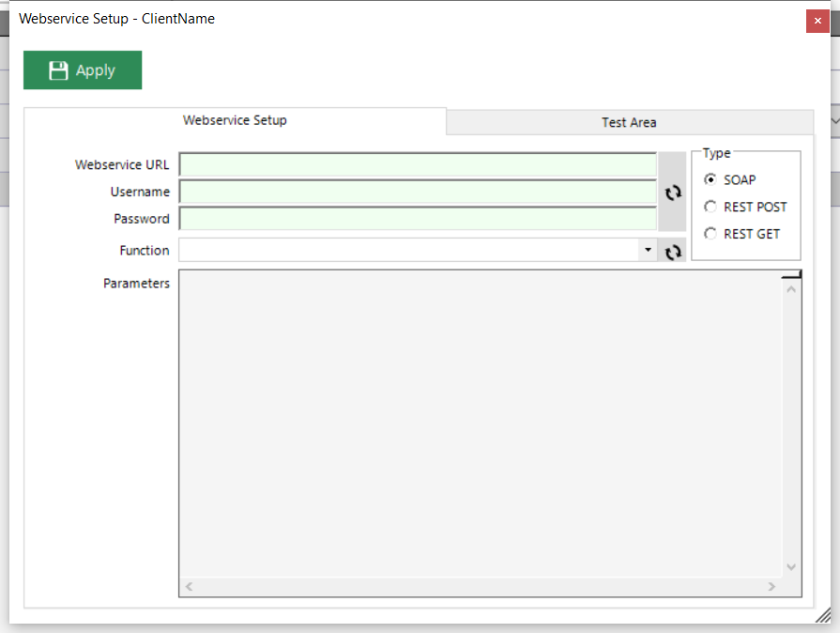Choose the REST POST type option
The image size is (840, 633).
710,207
